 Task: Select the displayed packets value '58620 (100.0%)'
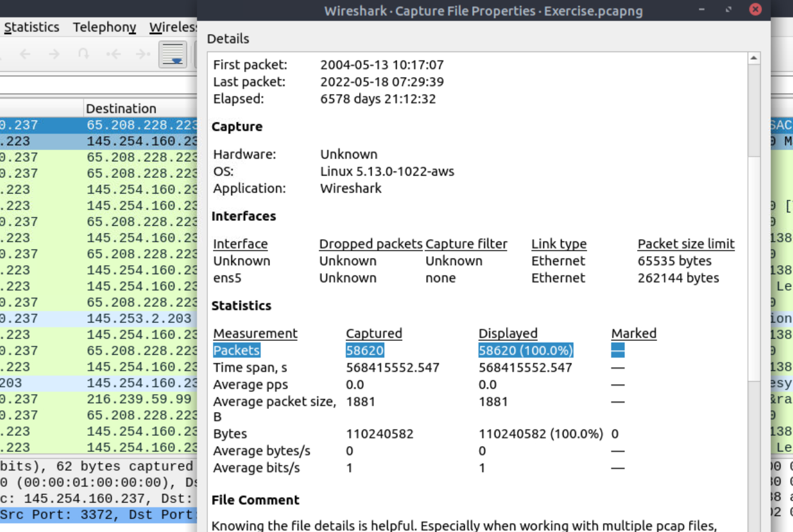pyautogui.click(x=526, y=350)
